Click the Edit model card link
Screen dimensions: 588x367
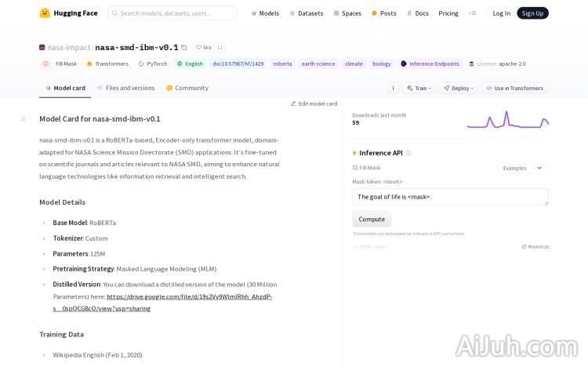click(314, 104)
